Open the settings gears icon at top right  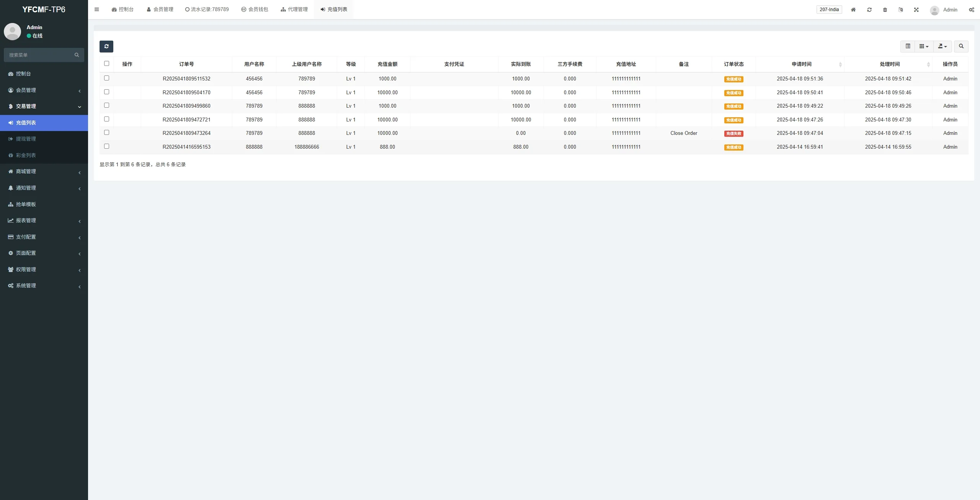pos(972,10)
